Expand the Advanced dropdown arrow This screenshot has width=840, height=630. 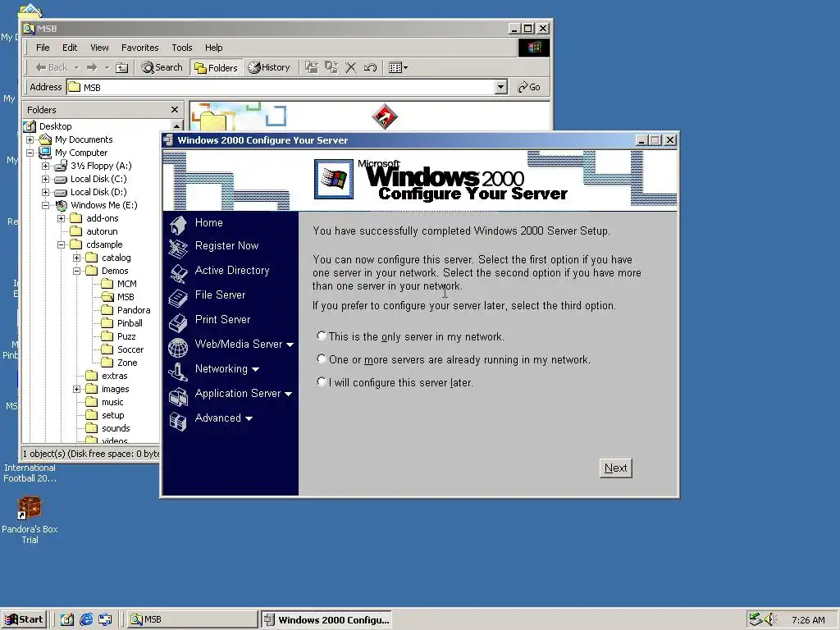(249, 419)
